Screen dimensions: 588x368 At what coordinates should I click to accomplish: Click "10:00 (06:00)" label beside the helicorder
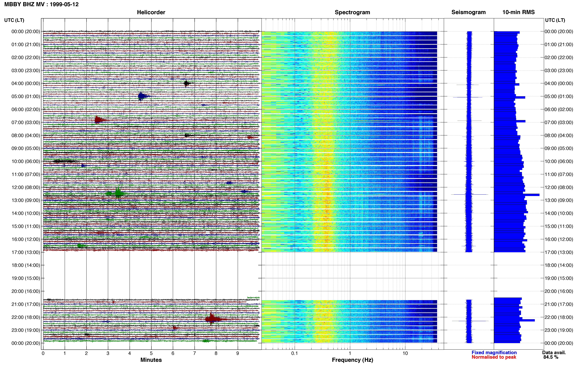[26, 161]
